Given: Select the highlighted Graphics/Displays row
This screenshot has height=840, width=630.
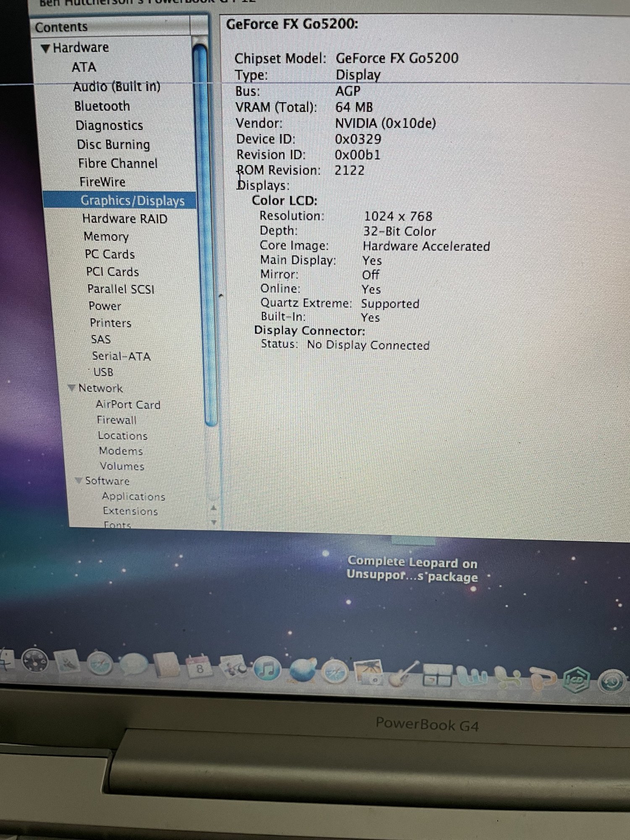Looking at the screenshot, I should coord(120,200).
